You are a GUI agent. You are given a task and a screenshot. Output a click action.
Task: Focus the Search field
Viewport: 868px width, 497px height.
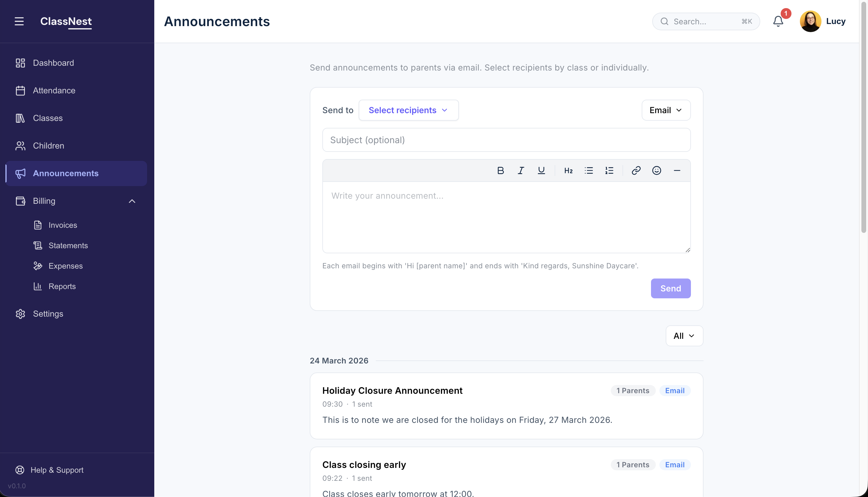[706, 22]
